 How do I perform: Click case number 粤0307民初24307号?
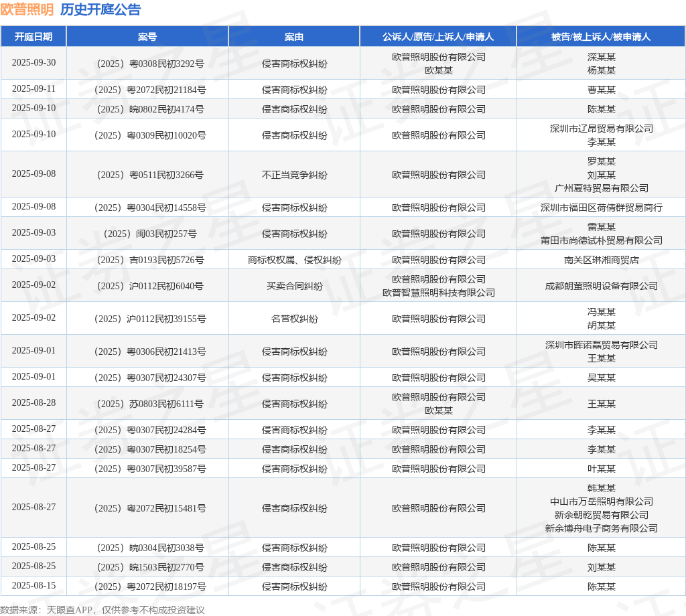coord(150,378)
